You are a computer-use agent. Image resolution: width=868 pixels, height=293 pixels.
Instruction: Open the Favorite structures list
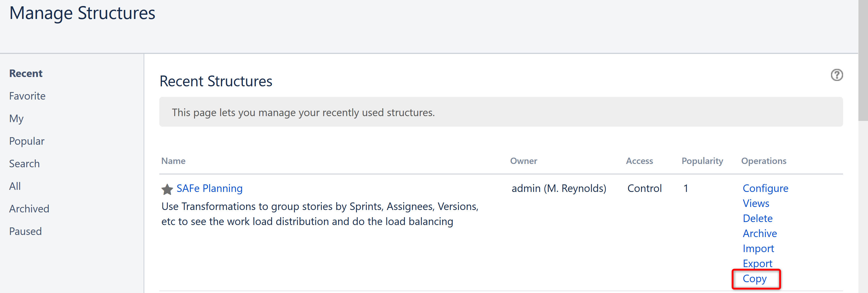click(x=27, y=96)
